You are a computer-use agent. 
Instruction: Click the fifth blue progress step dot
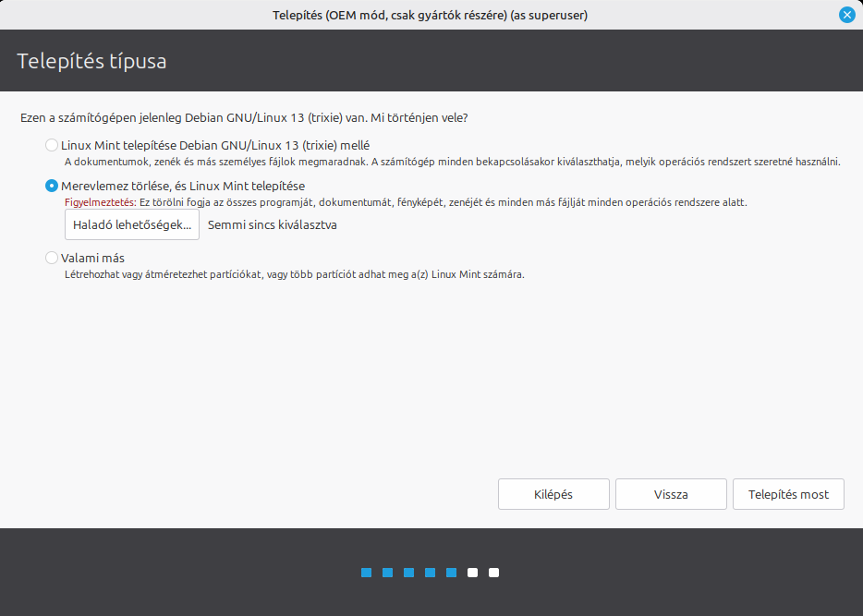point(451,573)
